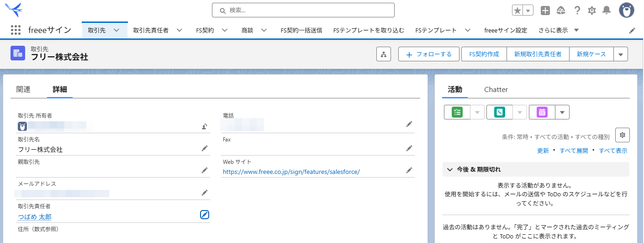The width and height of the screenshot is (644, 243).
Task: Open the activity filter settings gear
Action: click(x=623, y=135)
